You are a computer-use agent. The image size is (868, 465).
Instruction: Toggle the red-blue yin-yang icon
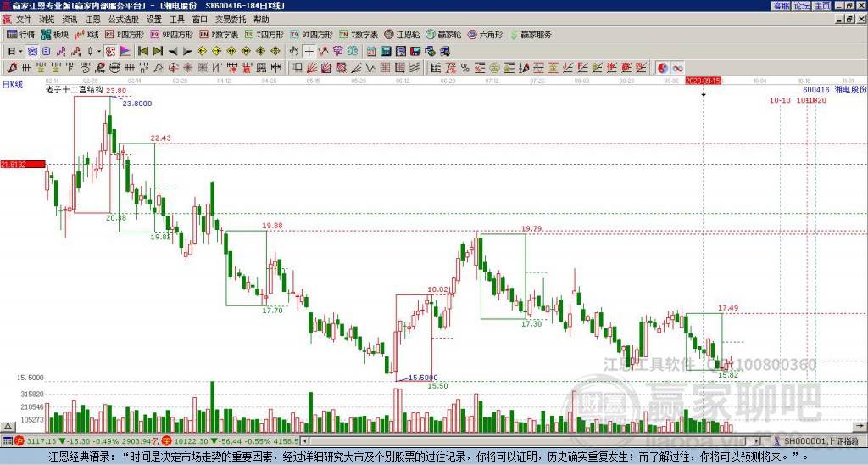663,68
